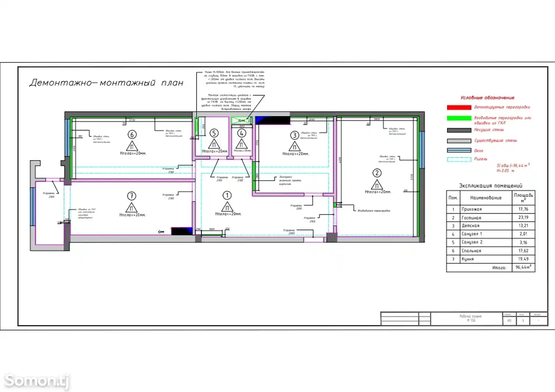
Task: Click the dark gray load-bearing walls swatch
Action: [459, 130]
